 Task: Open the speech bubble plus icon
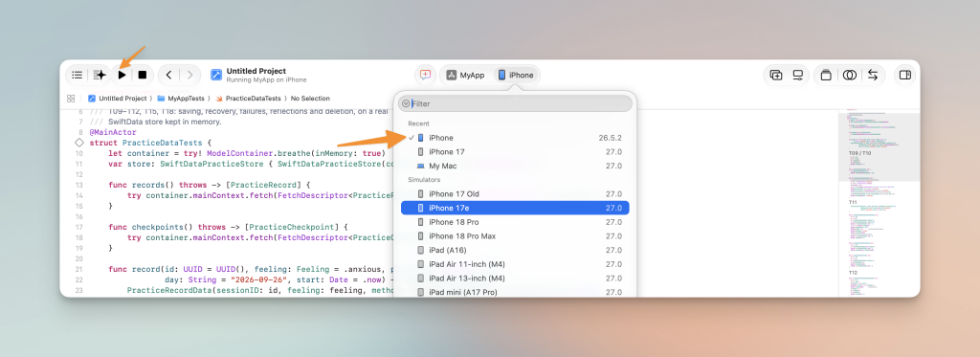pyautogui.click(x=426, y=75)
